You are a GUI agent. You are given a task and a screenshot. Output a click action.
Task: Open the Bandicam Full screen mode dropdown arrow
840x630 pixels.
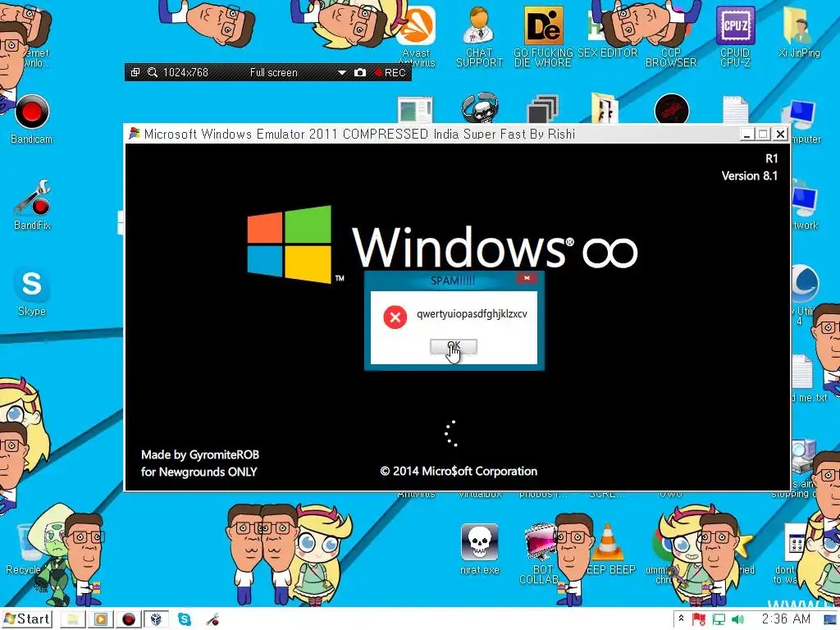tap(342, 72)
